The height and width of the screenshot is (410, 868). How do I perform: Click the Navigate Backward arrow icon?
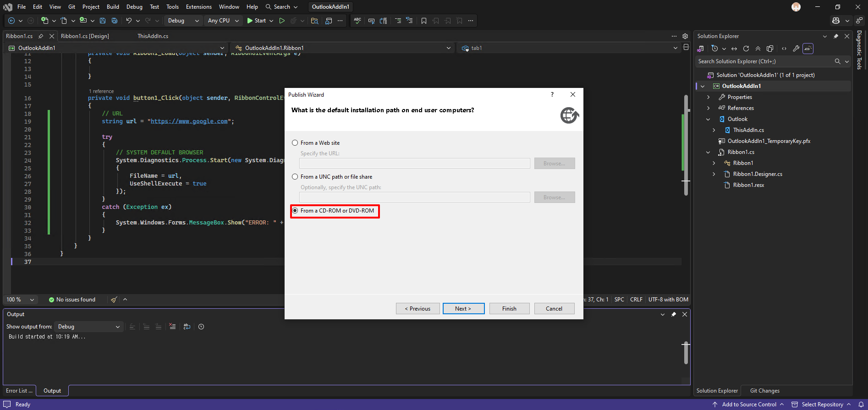pyautogui.click(x=11, y=21)
